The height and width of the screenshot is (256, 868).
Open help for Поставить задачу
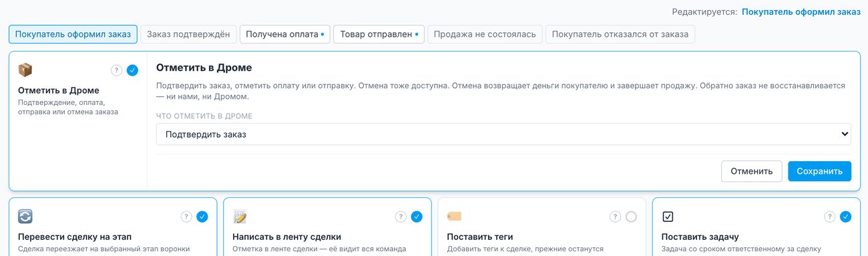(829, 217)
